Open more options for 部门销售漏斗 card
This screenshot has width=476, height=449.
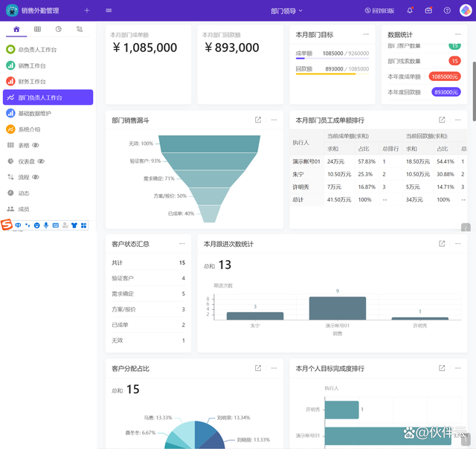(x=274, y=120)
